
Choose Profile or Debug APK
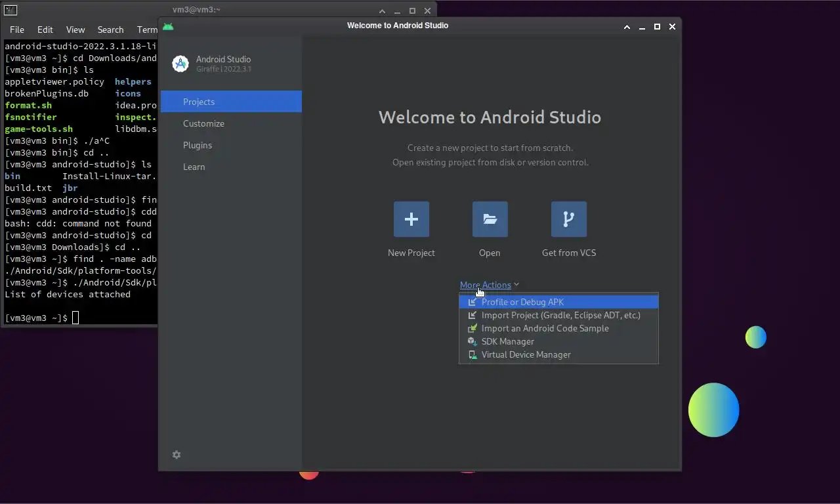558,302
